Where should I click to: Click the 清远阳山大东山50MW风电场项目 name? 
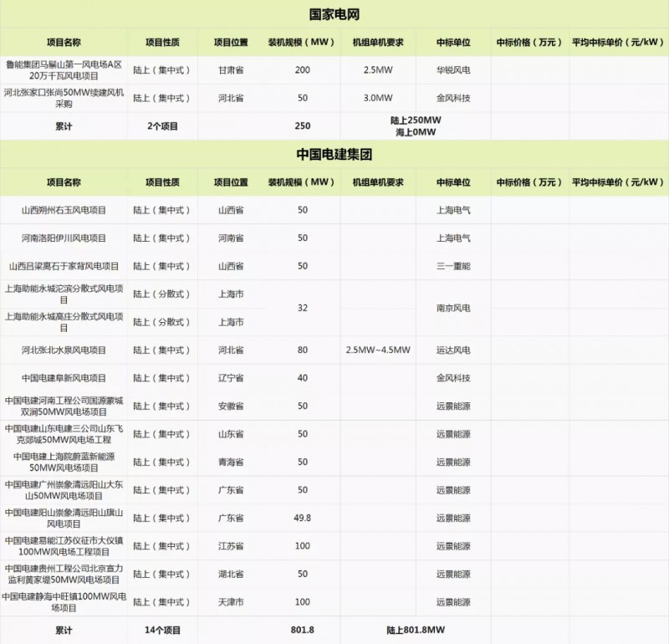click(64, 490)
